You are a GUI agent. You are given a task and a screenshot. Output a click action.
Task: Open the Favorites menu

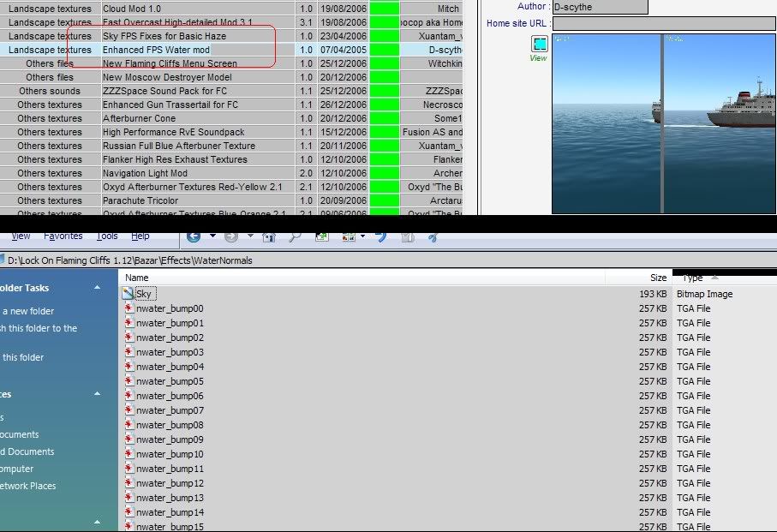point(63,236)
